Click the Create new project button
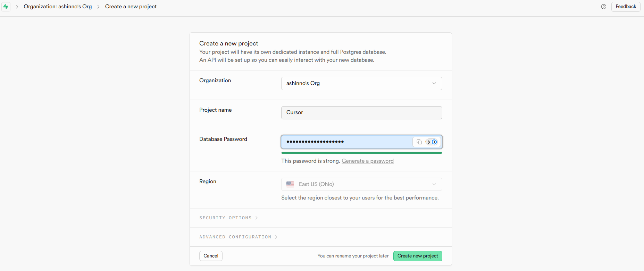Image resolution: width=644 pixels, height=271 pixels. (418, 256)
